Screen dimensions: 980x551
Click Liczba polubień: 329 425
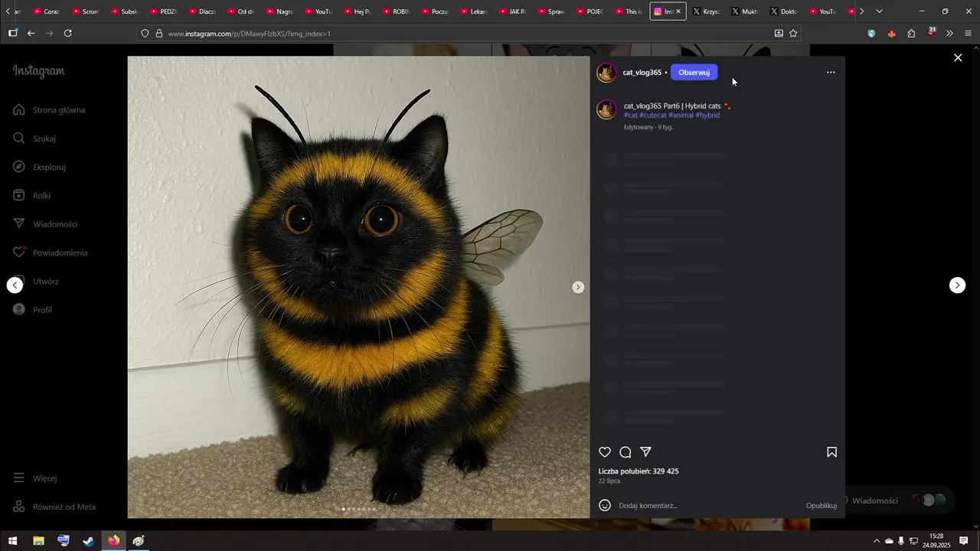pos(639,471)
